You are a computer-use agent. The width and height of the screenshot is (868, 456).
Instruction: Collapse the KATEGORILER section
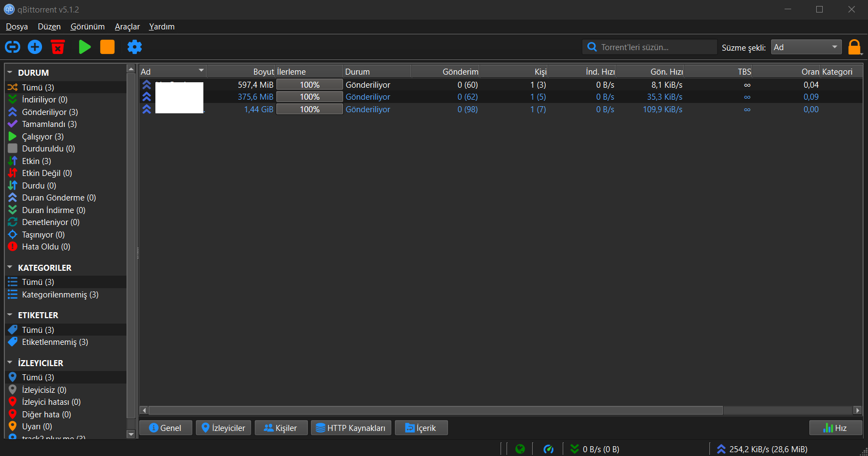pyautogui.click(x=10, y=267)
